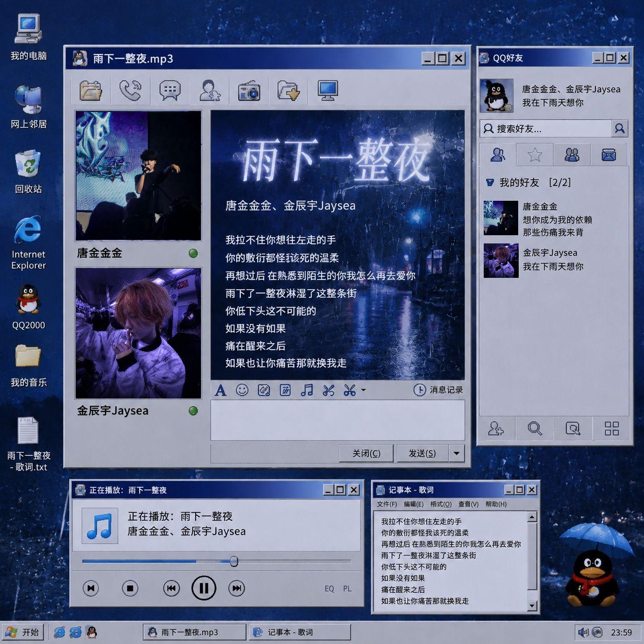Click the search magnifier button beside 搜索好友
Viewport: 644px width, 644px height.
(620, 128)
